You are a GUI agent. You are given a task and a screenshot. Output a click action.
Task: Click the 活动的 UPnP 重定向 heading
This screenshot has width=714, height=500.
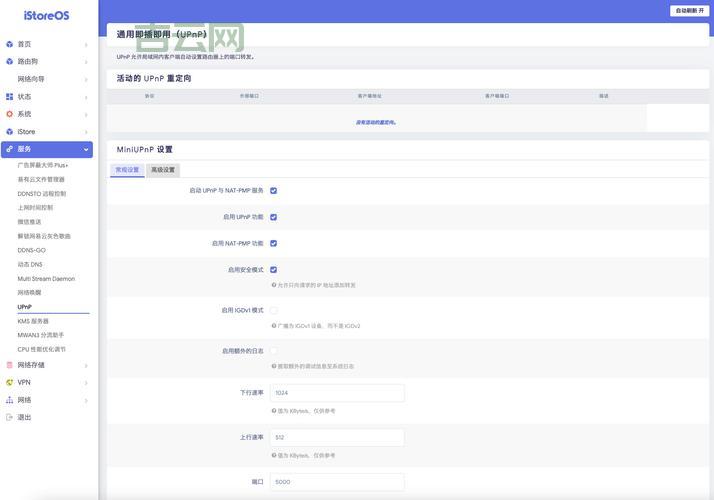click(x=154, y=78)
